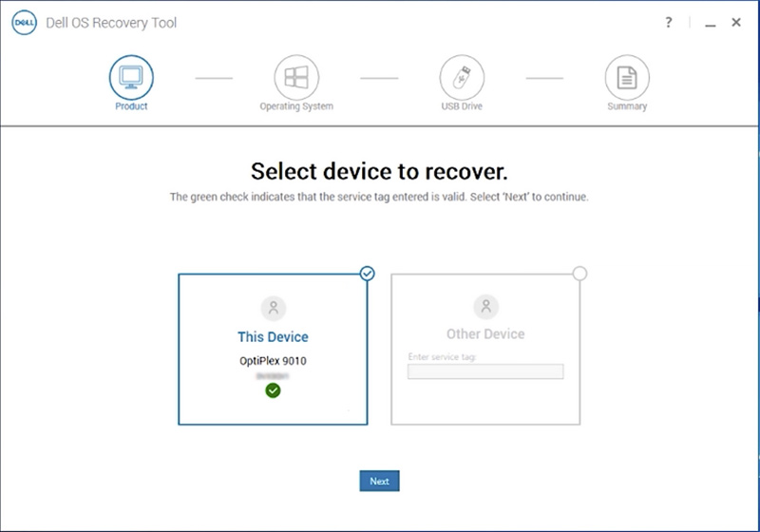The width and height of the screenshot is (760, 532).
Task: Click the green check instruction sentence
Action: coord(379,197)
